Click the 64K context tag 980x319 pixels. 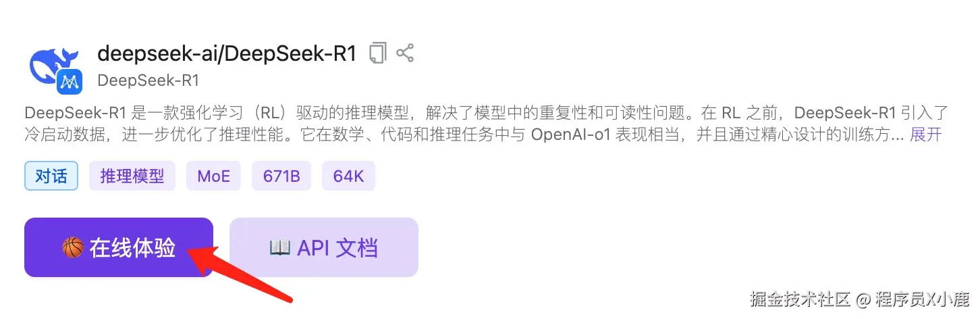[x=349, y=176]
